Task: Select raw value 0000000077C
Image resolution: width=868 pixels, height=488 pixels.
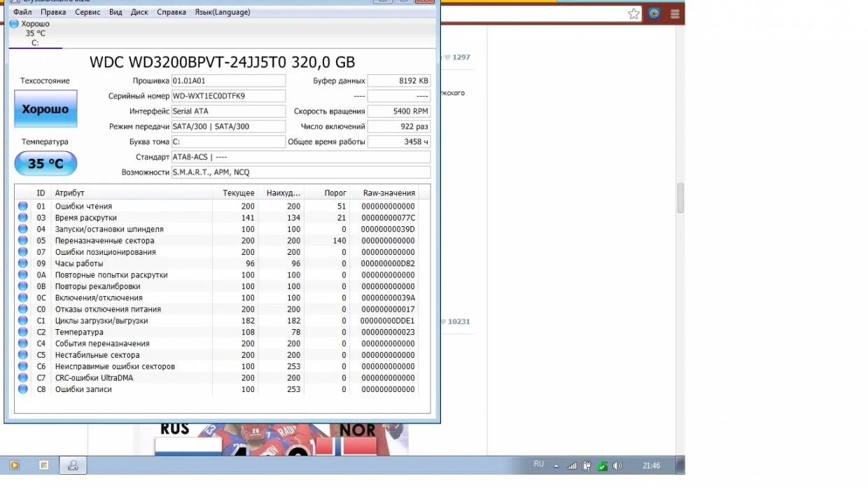Action: coord(388,218)
